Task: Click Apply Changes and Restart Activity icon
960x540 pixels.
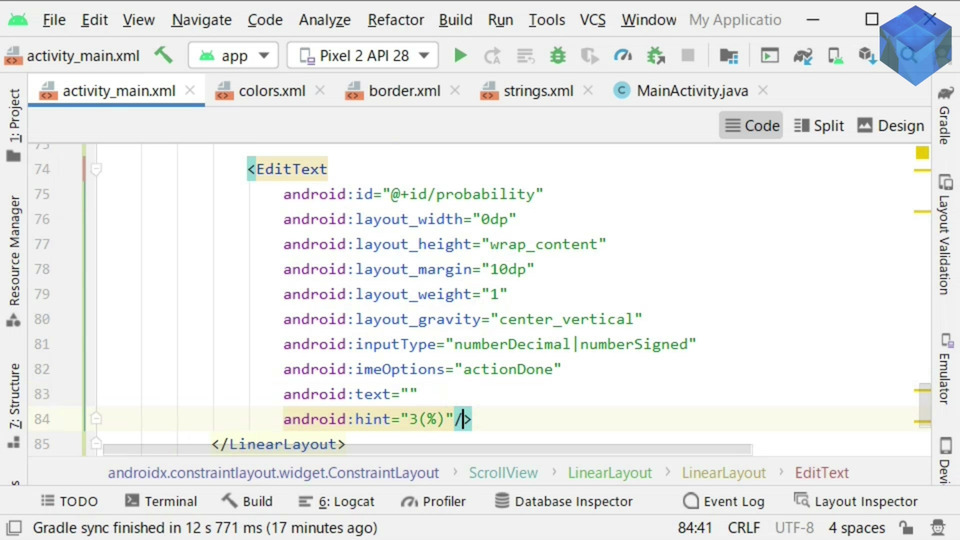Action: [492, 56]
